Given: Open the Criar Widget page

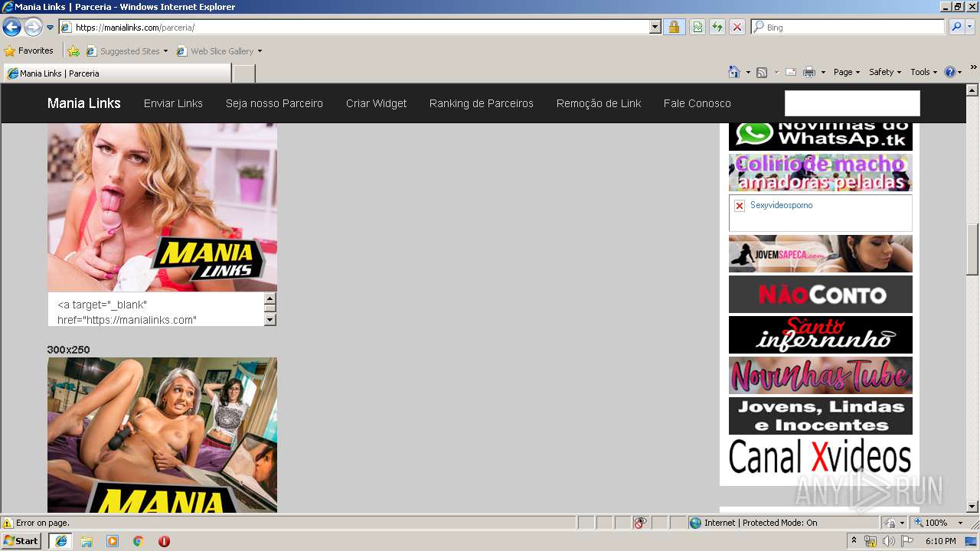Looking at the screenshot, I should [376, 103].
